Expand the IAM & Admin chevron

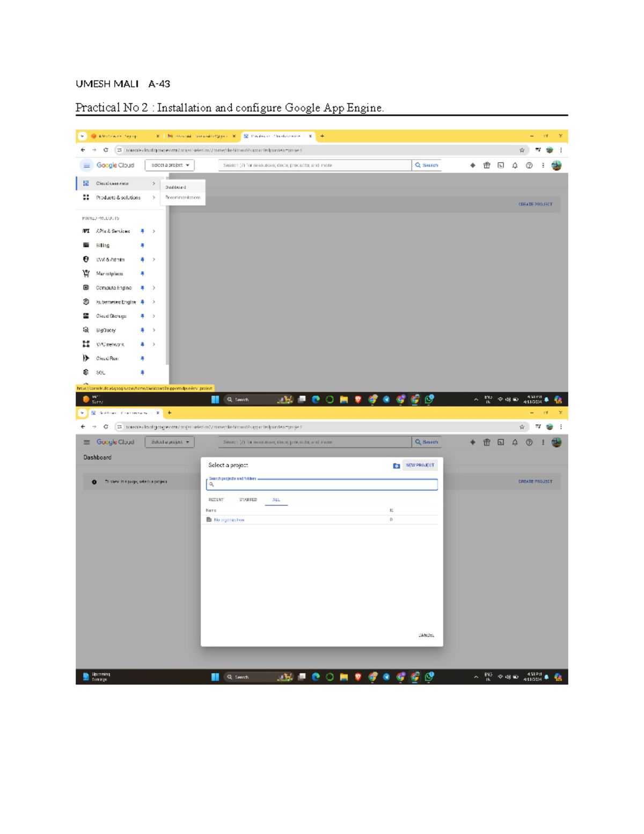153,259
